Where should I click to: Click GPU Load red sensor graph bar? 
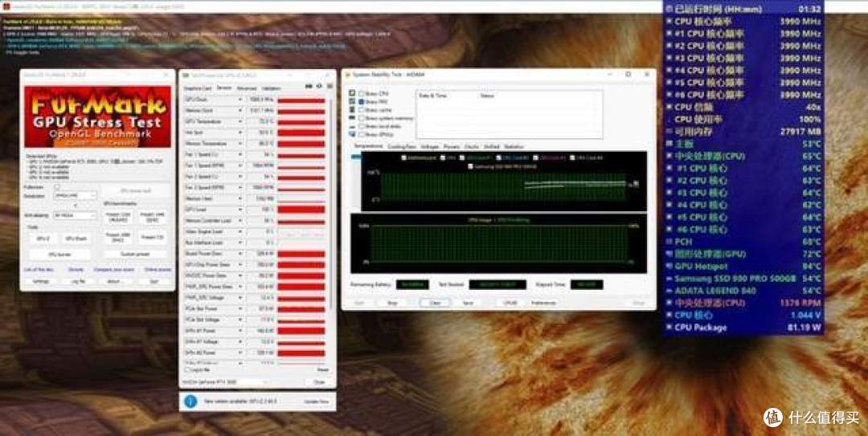pyautogui.click(x=301, y=210)
